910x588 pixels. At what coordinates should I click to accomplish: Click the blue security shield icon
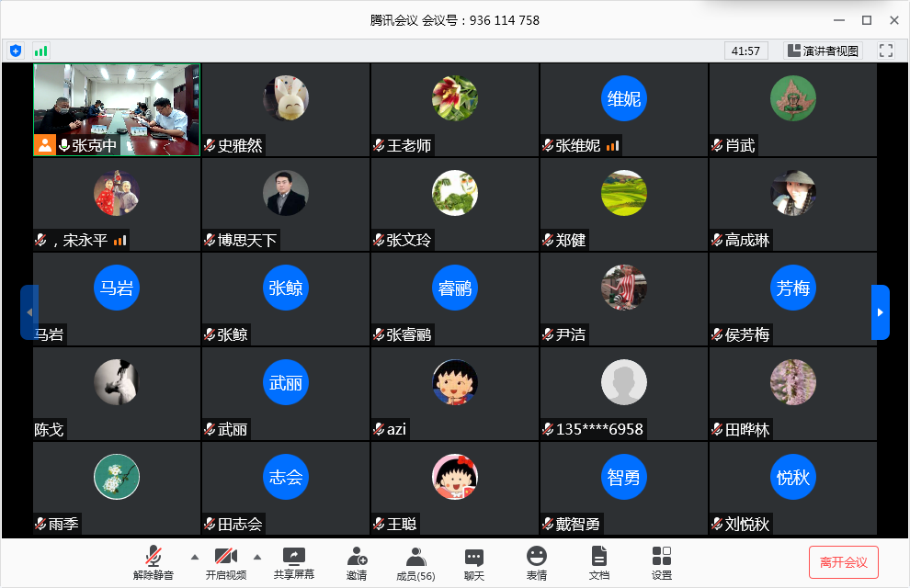tap(16, 51)
